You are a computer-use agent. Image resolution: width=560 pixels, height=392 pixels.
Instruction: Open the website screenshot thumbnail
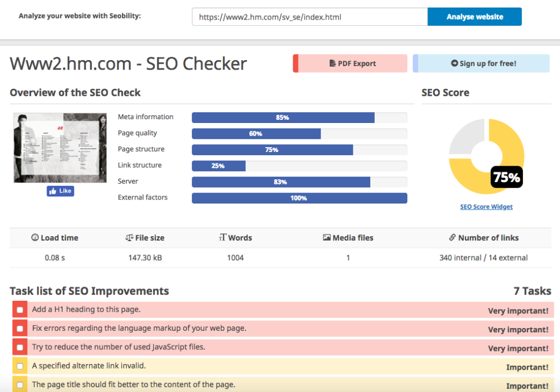60,148
